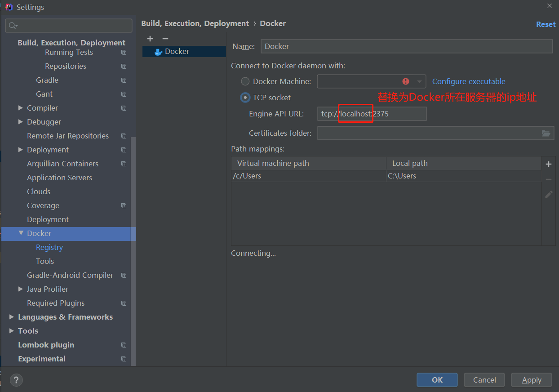The height and width of the screenshot is (392, 559).
Task: Select Required Plugins in settings tree
Action: tap(56, 303)
